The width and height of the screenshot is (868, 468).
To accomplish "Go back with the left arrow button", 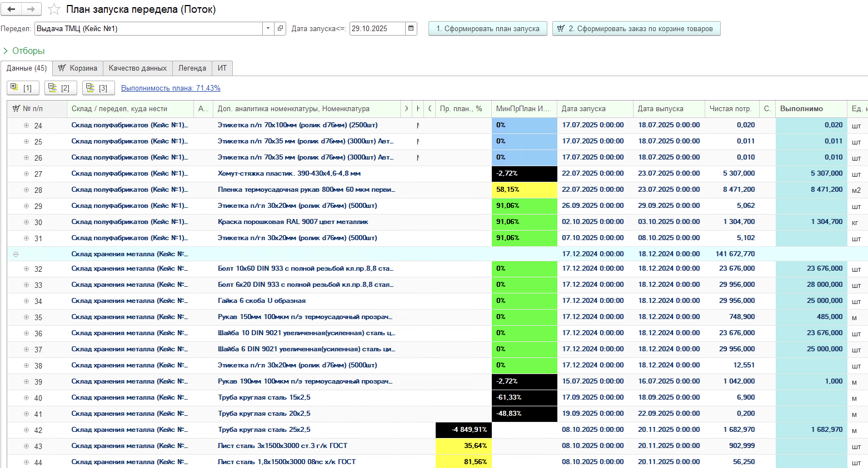I will coord(11,9).
